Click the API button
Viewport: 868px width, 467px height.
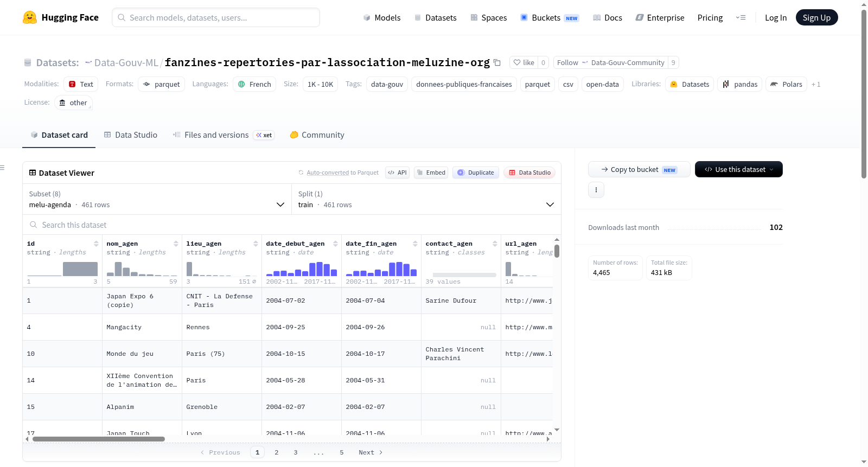(397, 172)
